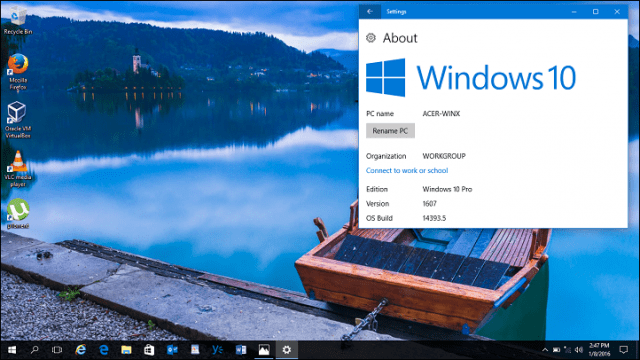Minimize the Settings window
The height and width of the screenshot is (360, 640).
tap(574, 11)
